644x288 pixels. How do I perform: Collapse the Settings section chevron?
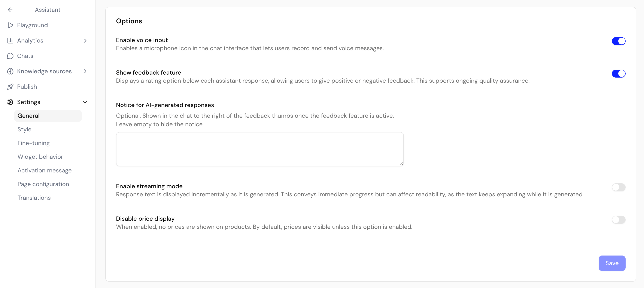tap(85, 102)
